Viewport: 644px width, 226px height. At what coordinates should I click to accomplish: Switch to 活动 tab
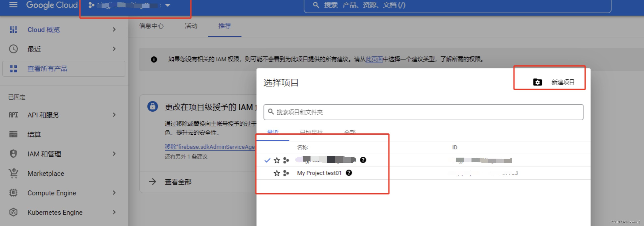(x=191, y=26)
